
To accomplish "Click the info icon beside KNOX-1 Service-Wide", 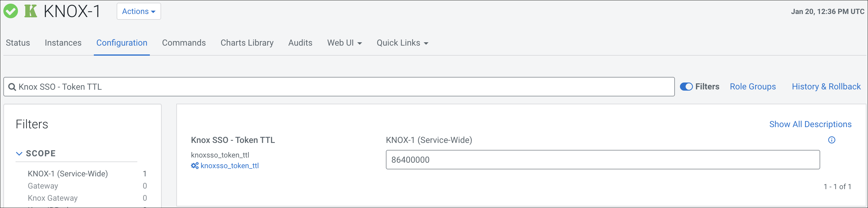I will click(832, 140).
